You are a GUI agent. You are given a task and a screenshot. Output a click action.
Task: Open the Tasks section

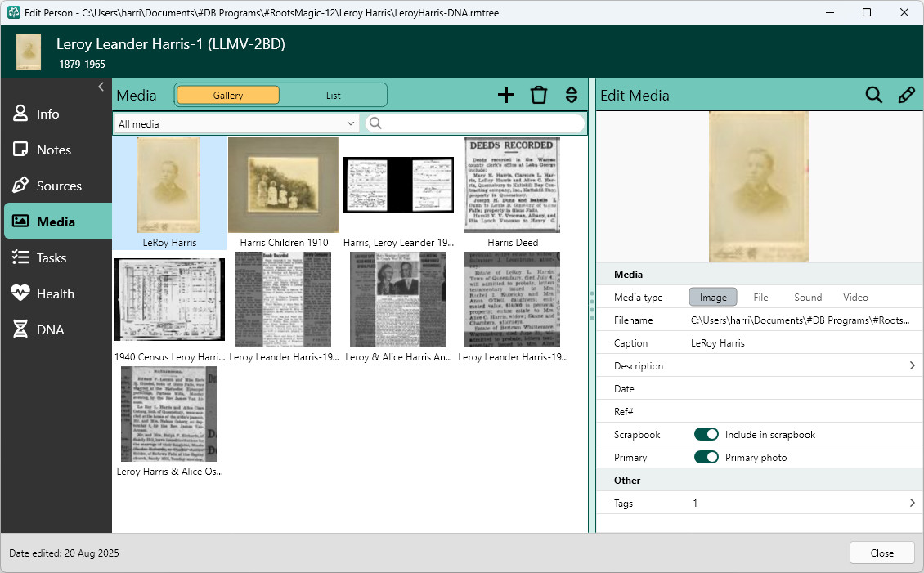[56, 258]
